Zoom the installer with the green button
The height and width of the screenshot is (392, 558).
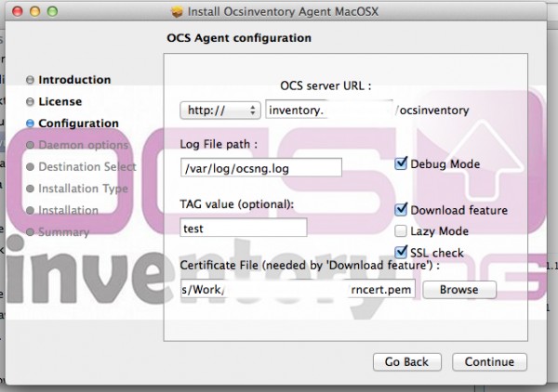[53, 11]
